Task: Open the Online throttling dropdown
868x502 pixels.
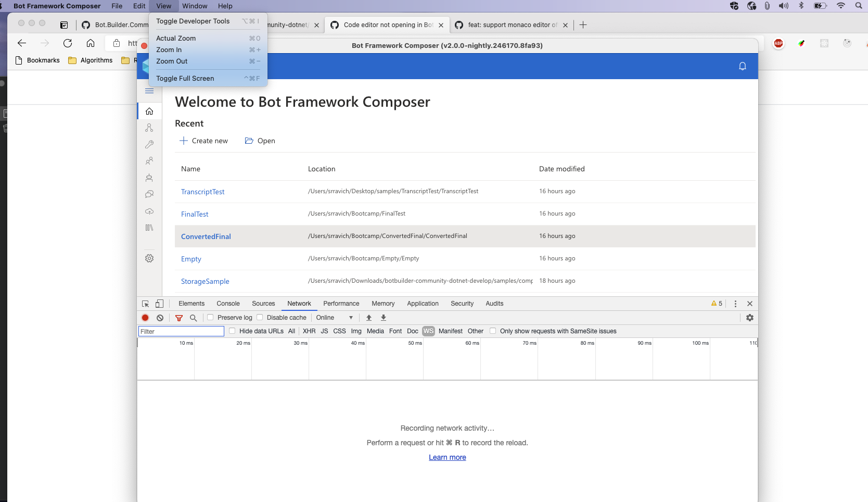Action: click(x=335, y=317)
